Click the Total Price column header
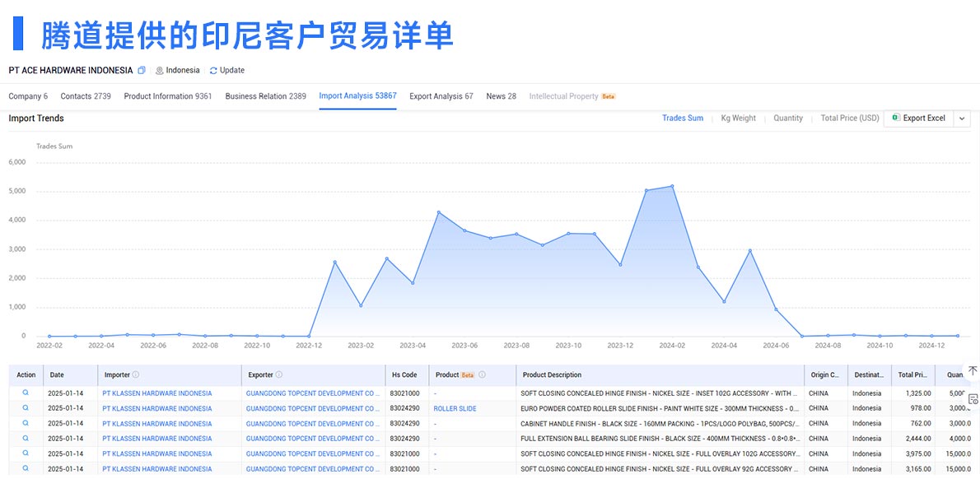 point(912,374)
